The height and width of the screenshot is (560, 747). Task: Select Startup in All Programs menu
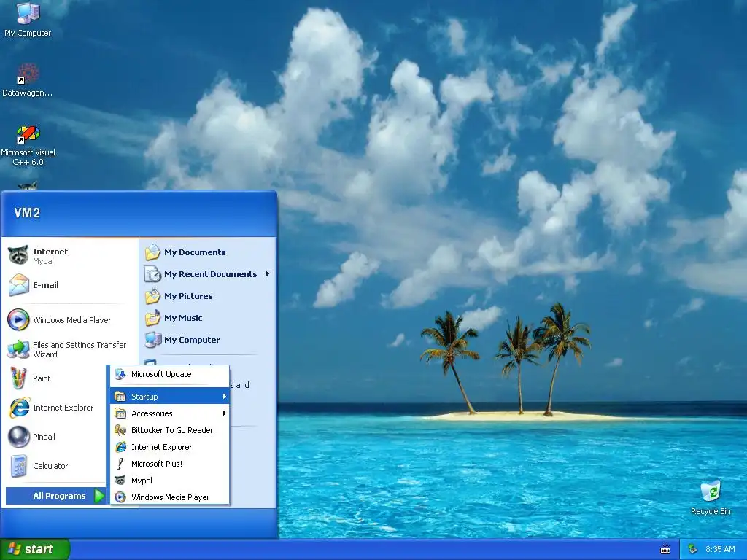click(170, 396)
